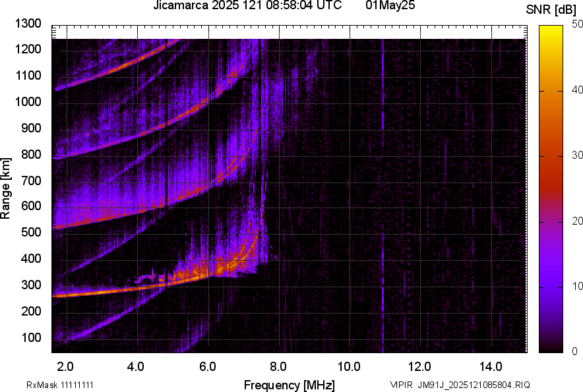583x392 pixels.
Task: Click the 600 range tick label
Action: (31, 206)
